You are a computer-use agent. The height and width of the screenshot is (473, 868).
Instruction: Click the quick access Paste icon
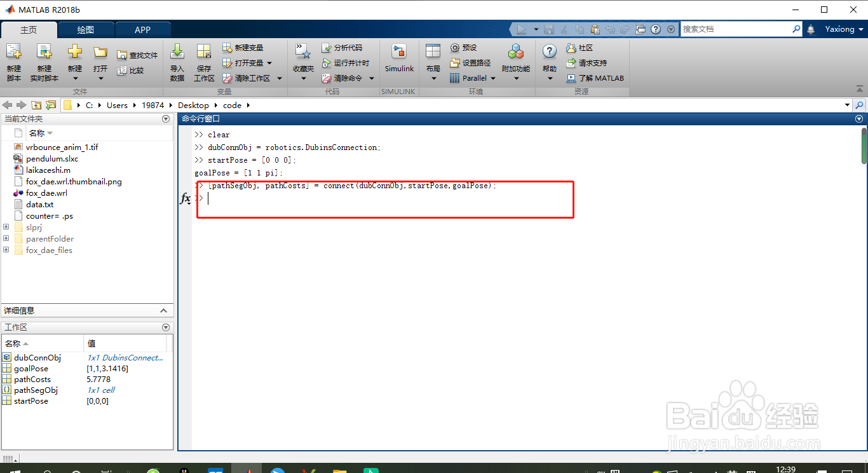coord(595,29)
